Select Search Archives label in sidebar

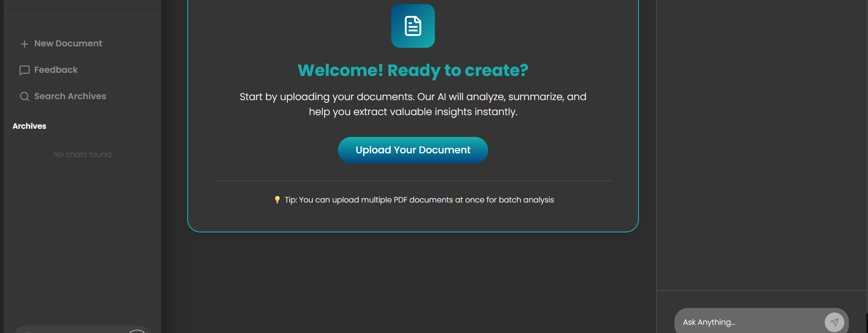point(70,96)
